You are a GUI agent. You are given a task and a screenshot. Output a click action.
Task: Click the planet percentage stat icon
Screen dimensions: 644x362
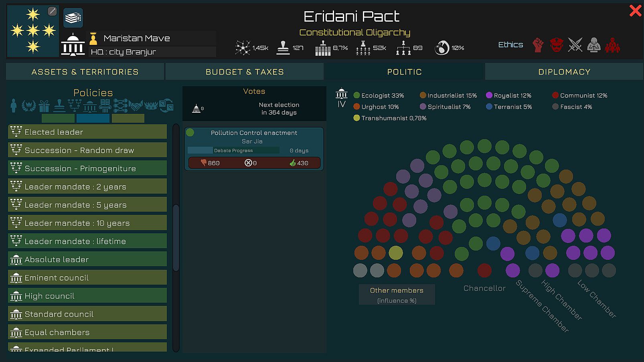[442, 48]
